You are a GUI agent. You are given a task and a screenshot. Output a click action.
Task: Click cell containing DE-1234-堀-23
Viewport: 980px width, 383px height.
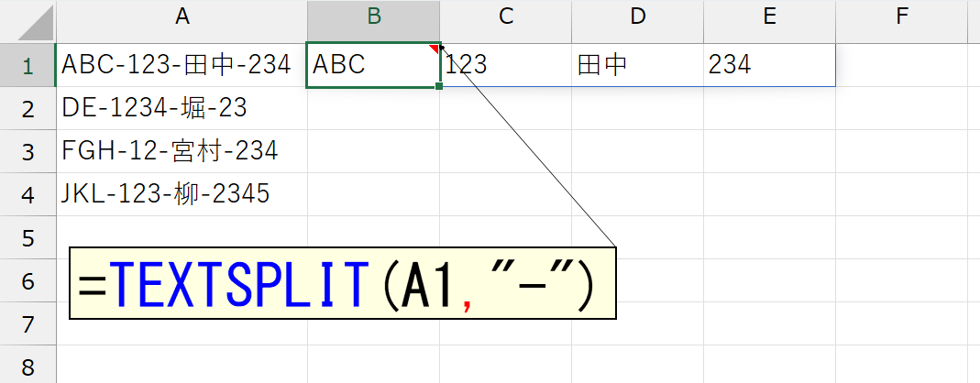coord(182,108)
